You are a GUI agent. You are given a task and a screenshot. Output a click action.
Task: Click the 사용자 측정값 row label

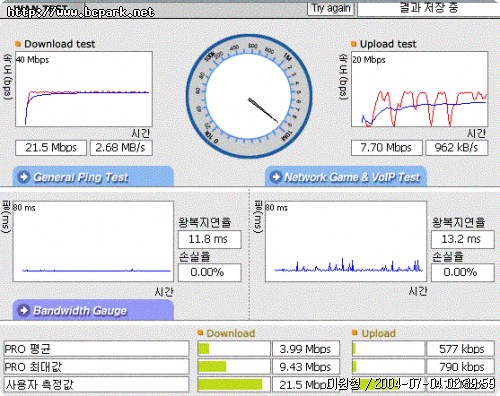point(96,385)
